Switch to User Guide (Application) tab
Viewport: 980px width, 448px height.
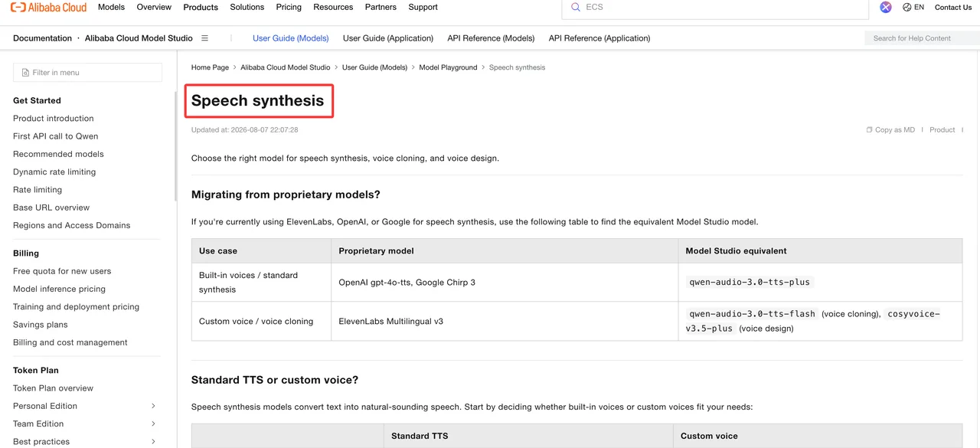coord(388,38)
